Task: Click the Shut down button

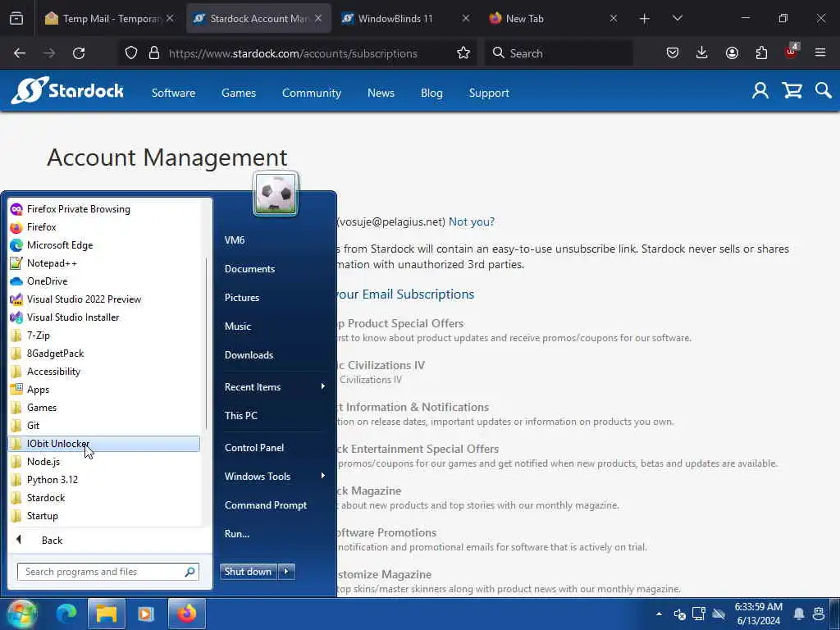Action: [x=248, y=572]
